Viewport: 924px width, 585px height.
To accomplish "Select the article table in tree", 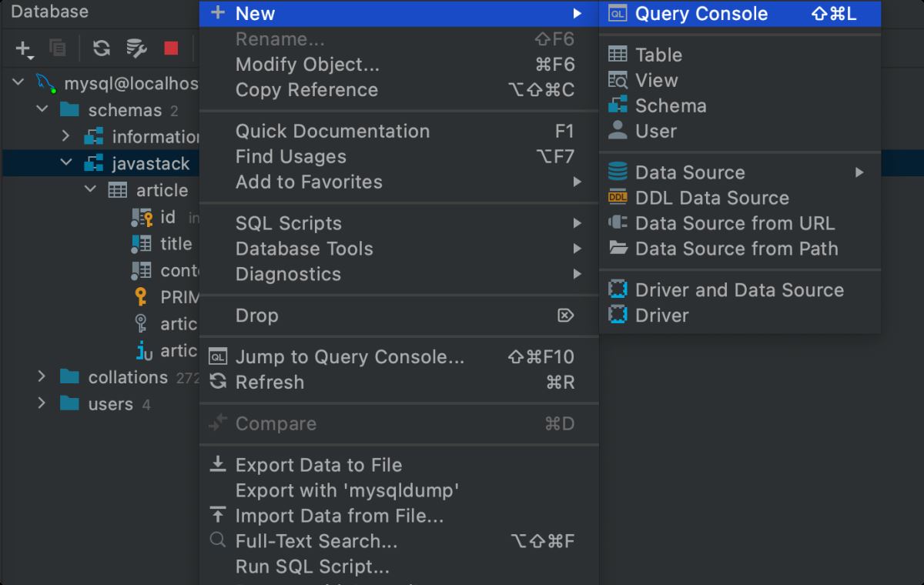I will (161, 190).
